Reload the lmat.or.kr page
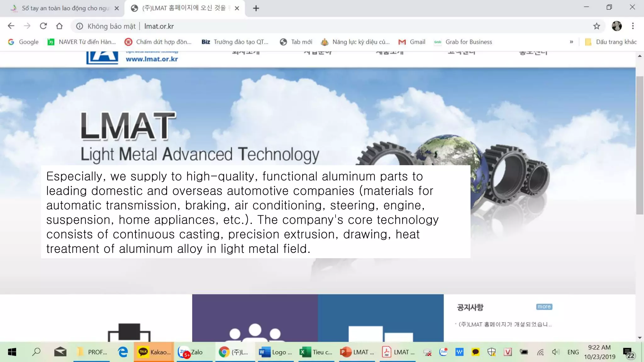 click(43, 26)
